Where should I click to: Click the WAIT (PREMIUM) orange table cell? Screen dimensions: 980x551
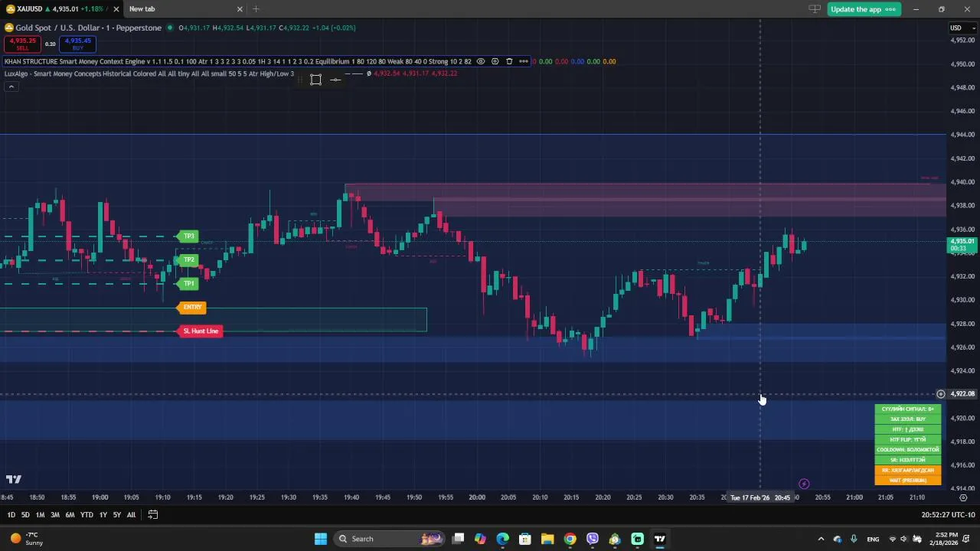tap(908, 481)
